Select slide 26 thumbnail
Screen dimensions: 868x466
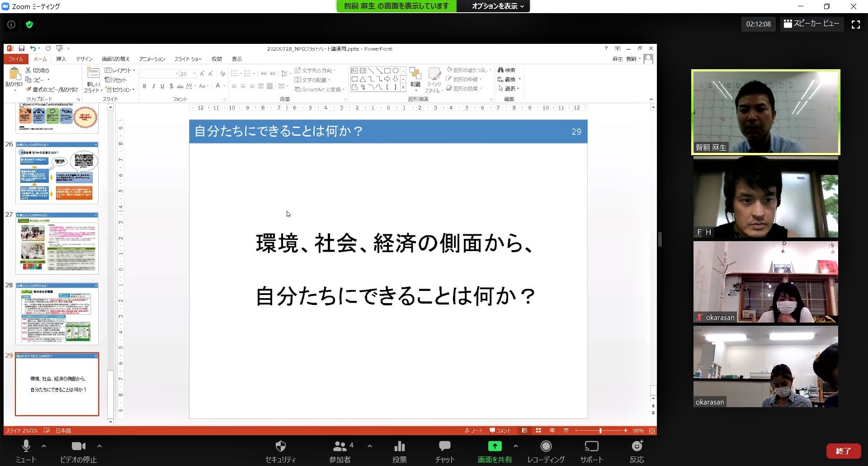pos(57,172)
